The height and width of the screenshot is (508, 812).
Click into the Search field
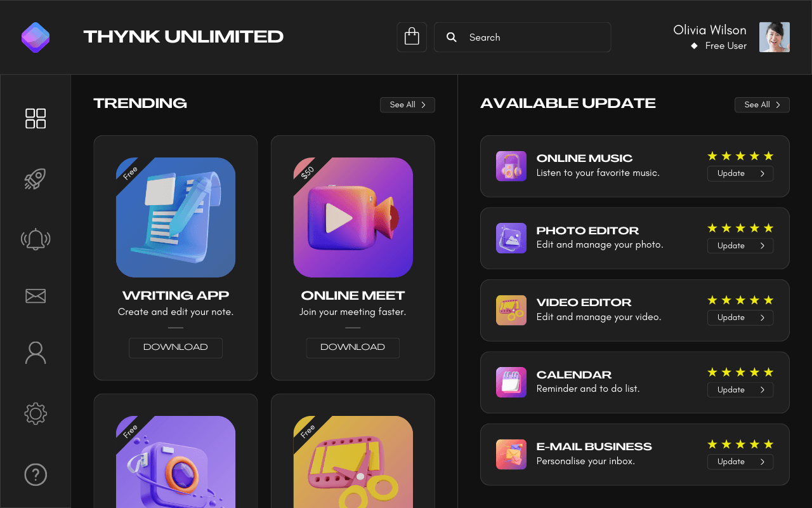pos(522,37)
